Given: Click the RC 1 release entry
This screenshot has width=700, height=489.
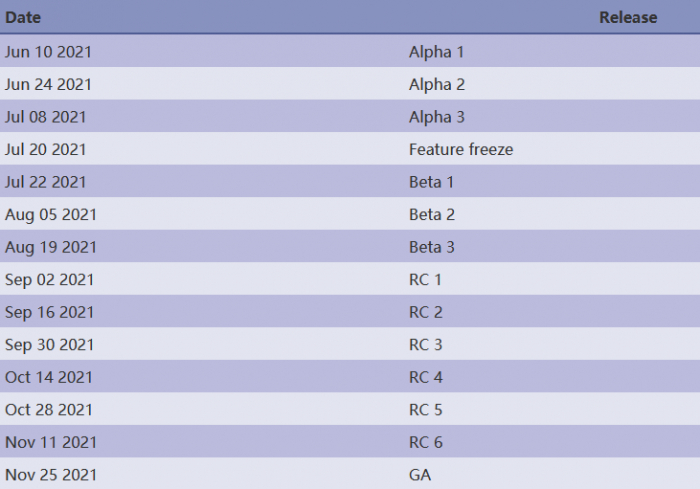Looking at the screenshot, I should coord(425,279).
